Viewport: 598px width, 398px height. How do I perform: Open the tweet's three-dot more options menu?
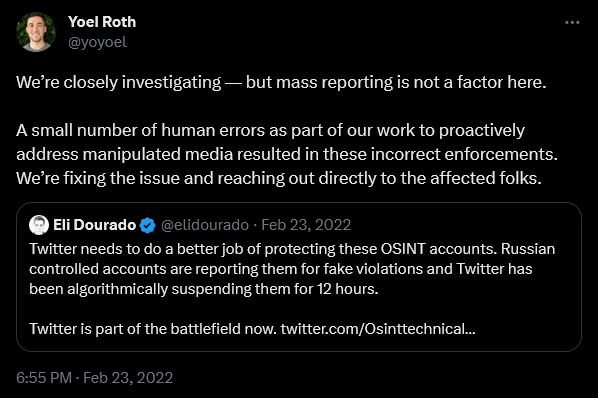tap(572, 22)
